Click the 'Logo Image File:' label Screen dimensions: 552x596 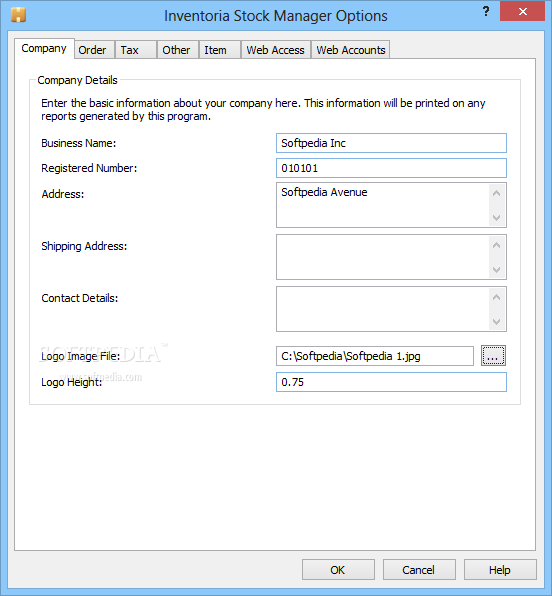pyautogui.click(x=81, y=357)
